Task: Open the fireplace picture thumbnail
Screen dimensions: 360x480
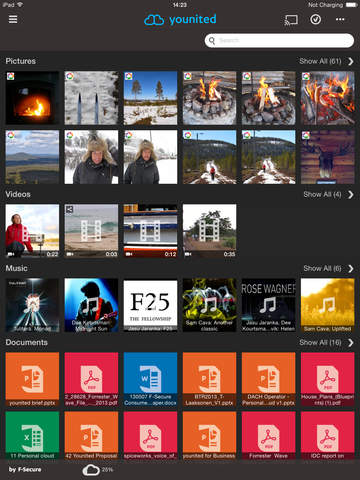Action: click(x=32, y=98)
